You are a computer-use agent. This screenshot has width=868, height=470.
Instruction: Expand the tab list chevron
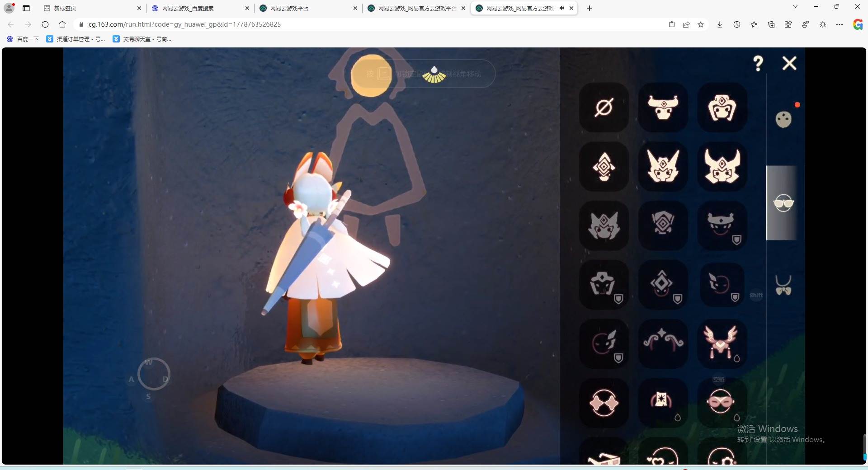click(x=795, y=6)
